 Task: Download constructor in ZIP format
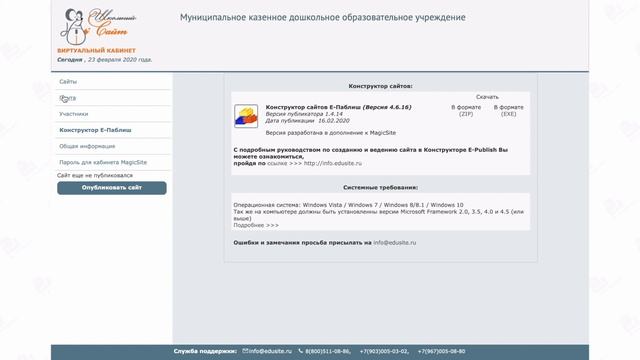466,111
